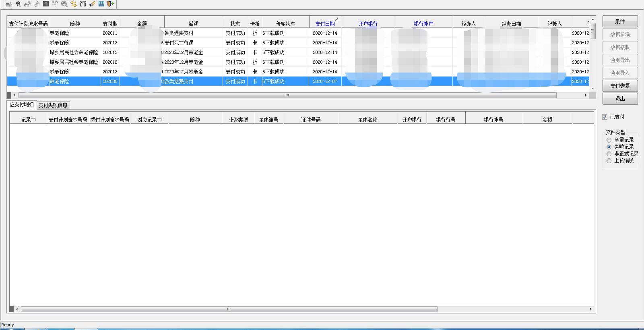Switch to the 支付失败信息 tab
Viewport: 644px width, 330px height.
[53, 105]
